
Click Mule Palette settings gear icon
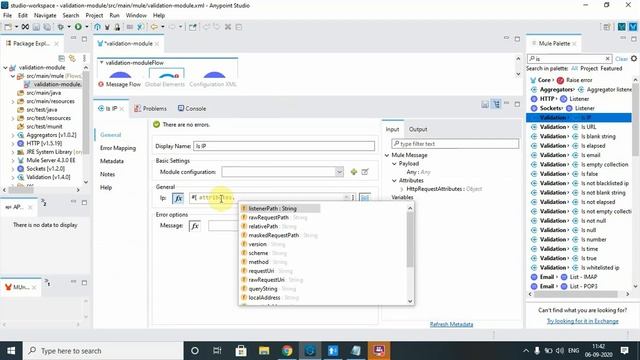[x=634, y=59]
